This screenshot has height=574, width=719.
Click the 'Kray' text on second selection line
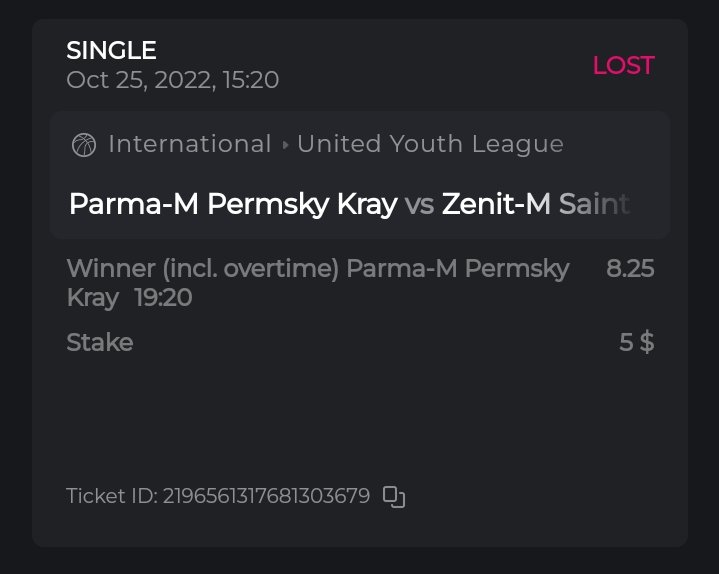click(92, 298)
